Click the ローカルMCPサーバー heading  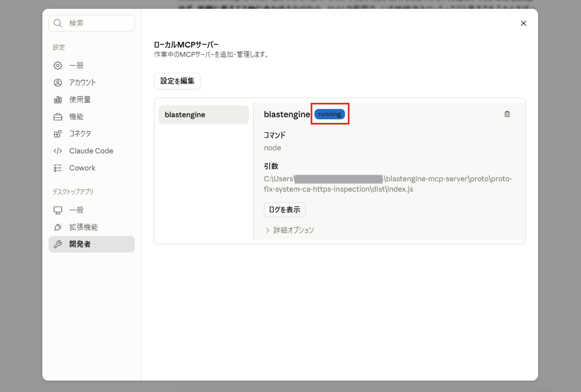(x=186, y=45)
